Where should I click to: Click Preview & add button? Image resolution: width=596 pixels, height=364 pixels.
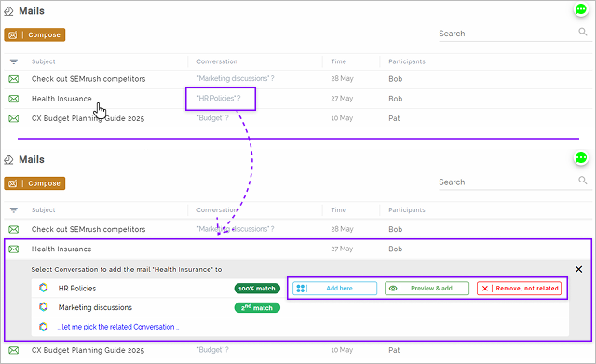pos(427,289)
